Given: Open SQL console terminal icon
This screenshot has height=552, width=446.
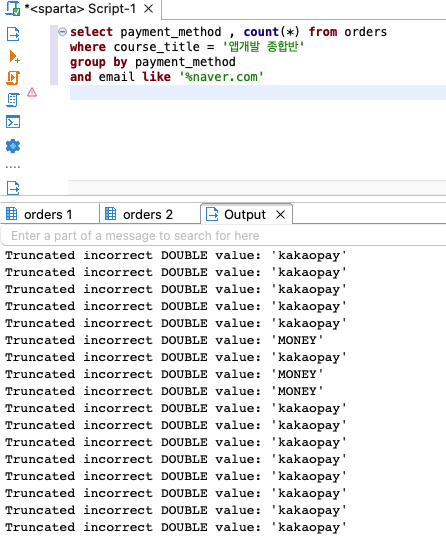Looking at the screenshot, I should (13, 122).
